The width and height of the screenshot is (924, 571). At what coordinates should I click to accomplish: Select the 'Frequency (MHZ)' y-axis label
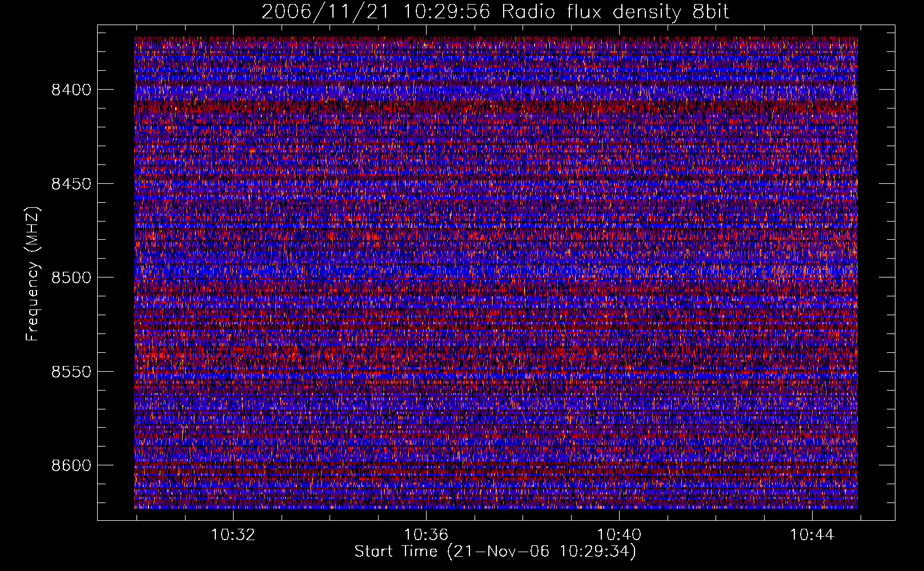point(33,274)
